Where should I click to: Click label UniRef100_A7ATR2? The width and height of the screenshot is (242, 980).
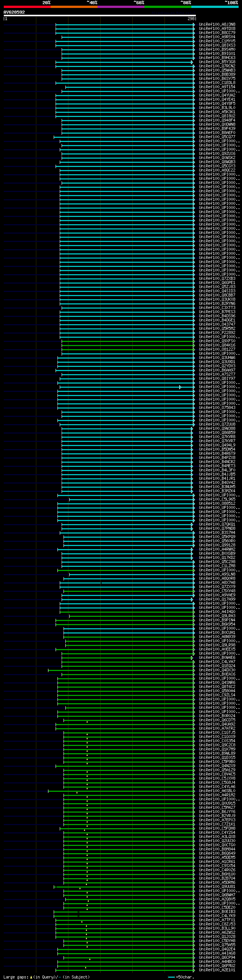coord(217,729)
